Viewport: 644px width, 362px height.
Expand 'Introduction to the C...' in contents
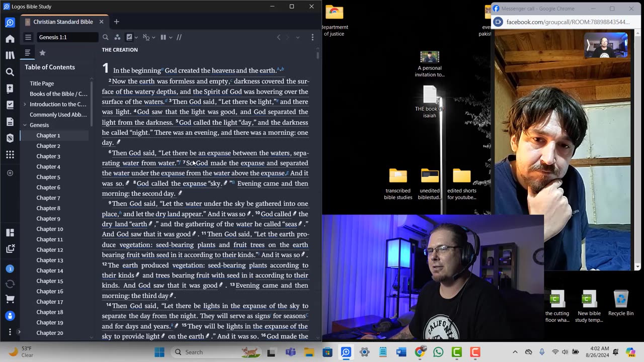coord(25,104)
